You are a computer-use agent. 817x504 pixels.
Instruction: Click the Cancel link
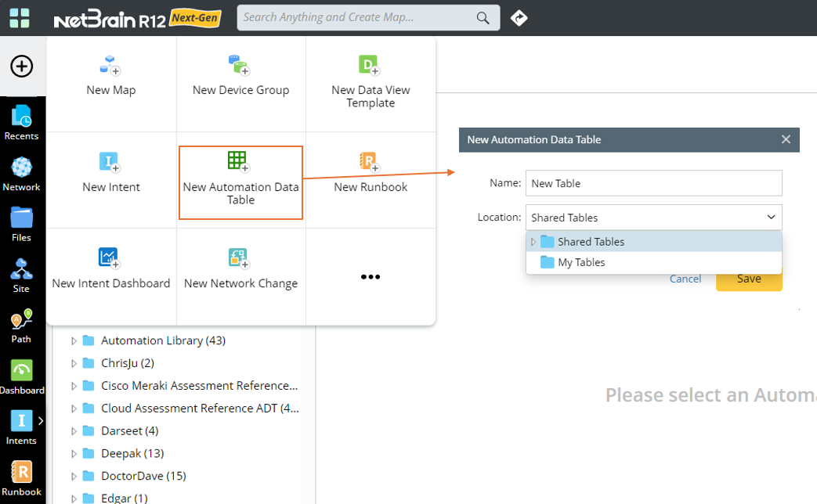(x=685, y=279)
